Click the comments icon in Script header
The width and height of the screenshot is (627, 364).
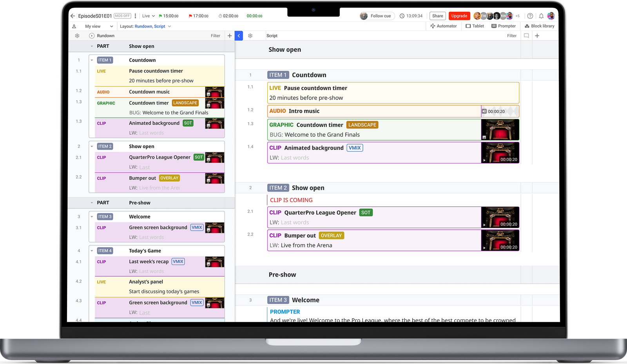pos(526,36)
